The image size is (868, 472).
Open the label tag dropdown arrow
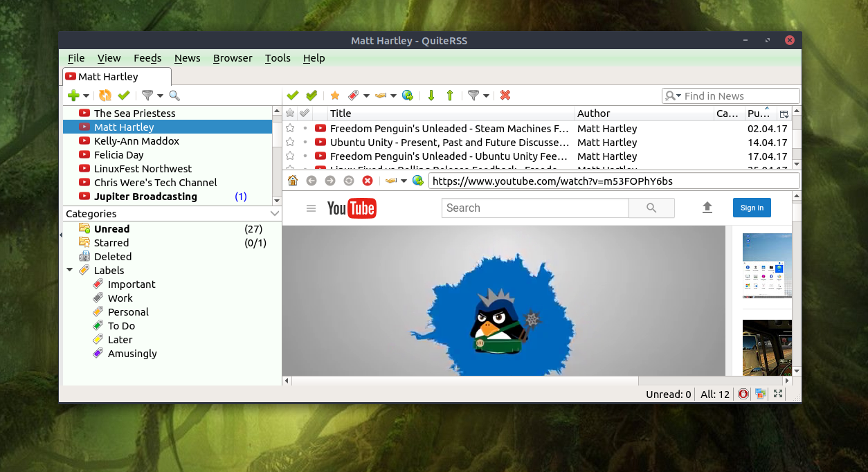click(x=367, y=96)
